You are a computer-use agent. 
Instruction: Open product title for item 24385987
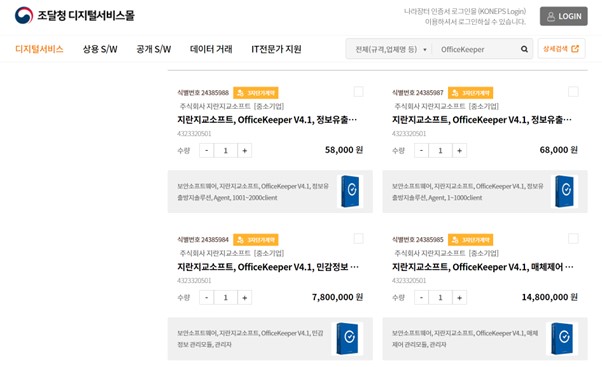(482, 120)
